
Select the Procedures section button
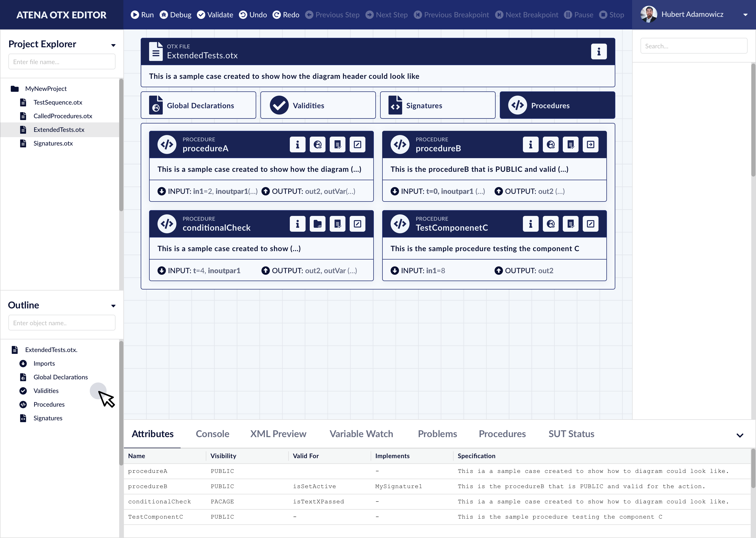(557, 105)
